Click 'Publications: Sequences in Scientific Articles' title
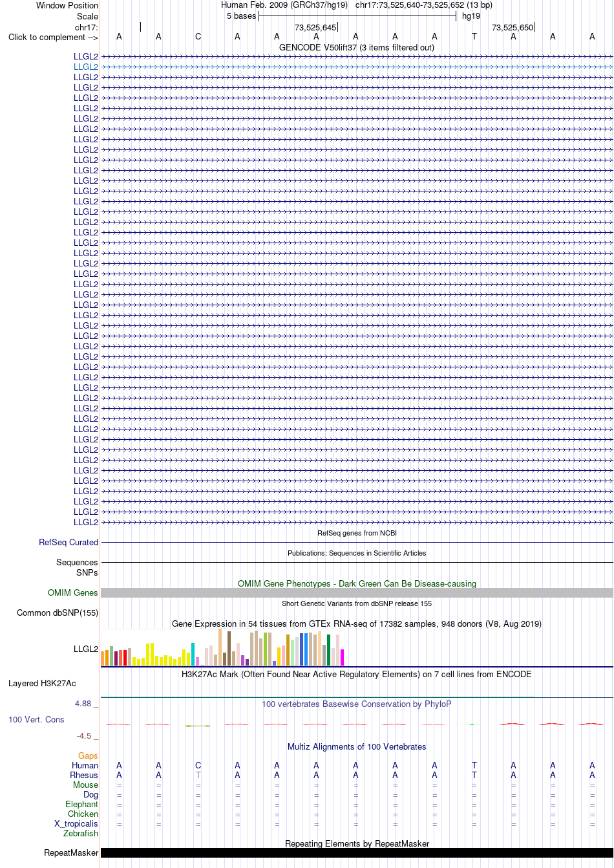This screenshot has width=614, height=868. pos(357,553)
